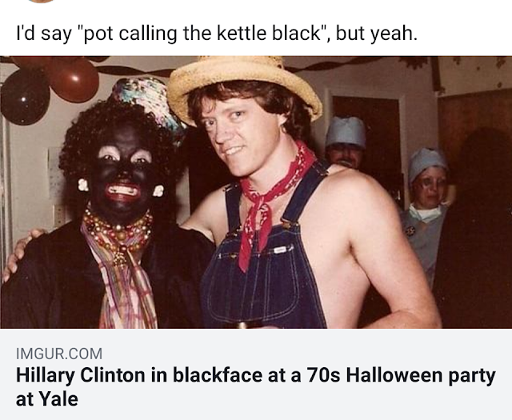The image size is (512, 420).
Task: Click the person wearing a surgical mask
Action: 426,209
